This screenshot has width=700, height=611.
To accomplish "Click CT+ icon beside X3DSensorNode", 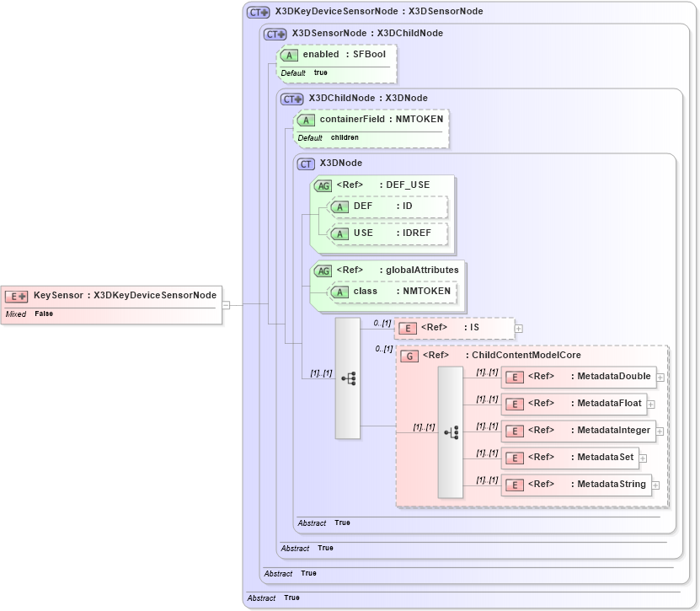I will [x=275, y=34].
